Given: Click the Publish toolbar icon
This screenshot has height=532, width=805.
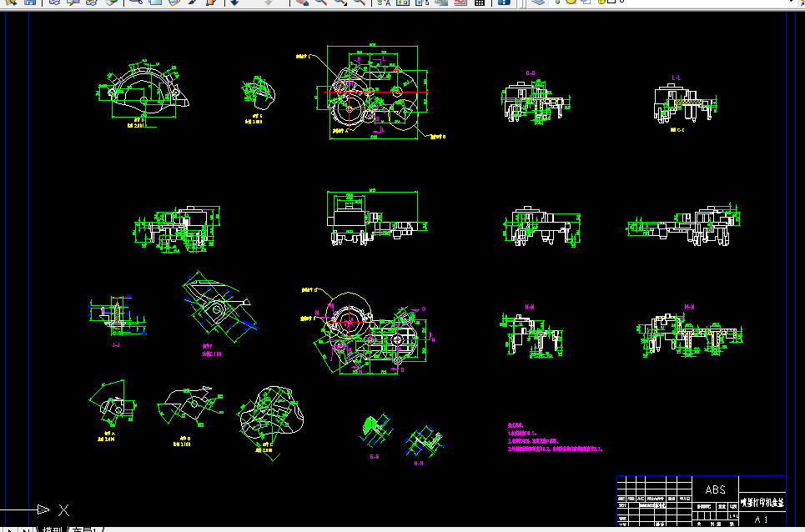Looking at the screenshot, I should click(x=92, y=2).
